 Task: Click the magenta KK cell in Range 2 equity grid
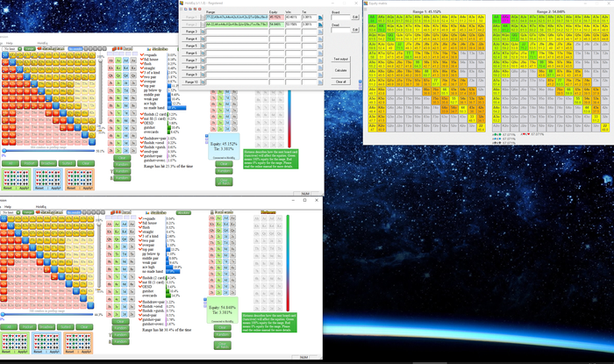point(505,18)
